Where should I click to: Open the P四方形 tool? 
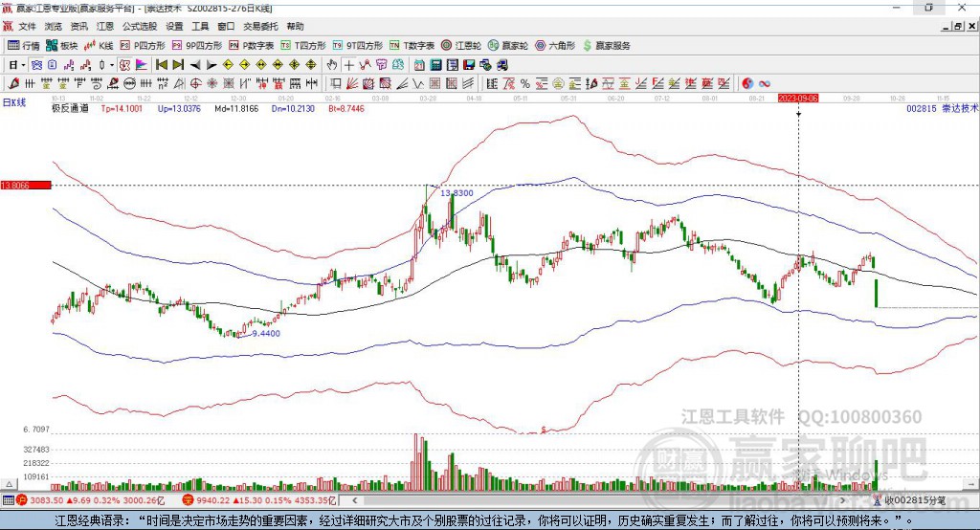tap(143, 46)
